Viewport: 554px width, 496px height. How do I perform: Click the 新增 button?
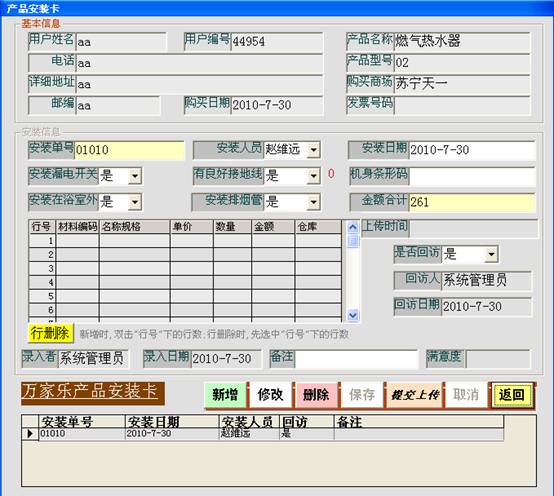coord(225,395)
